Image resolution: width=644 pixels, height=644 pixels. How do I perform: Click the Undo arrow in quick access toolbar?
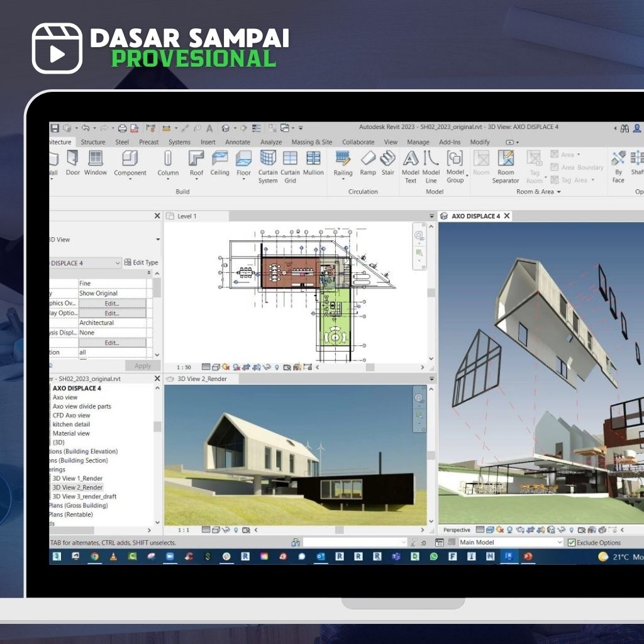pos(86,128)
